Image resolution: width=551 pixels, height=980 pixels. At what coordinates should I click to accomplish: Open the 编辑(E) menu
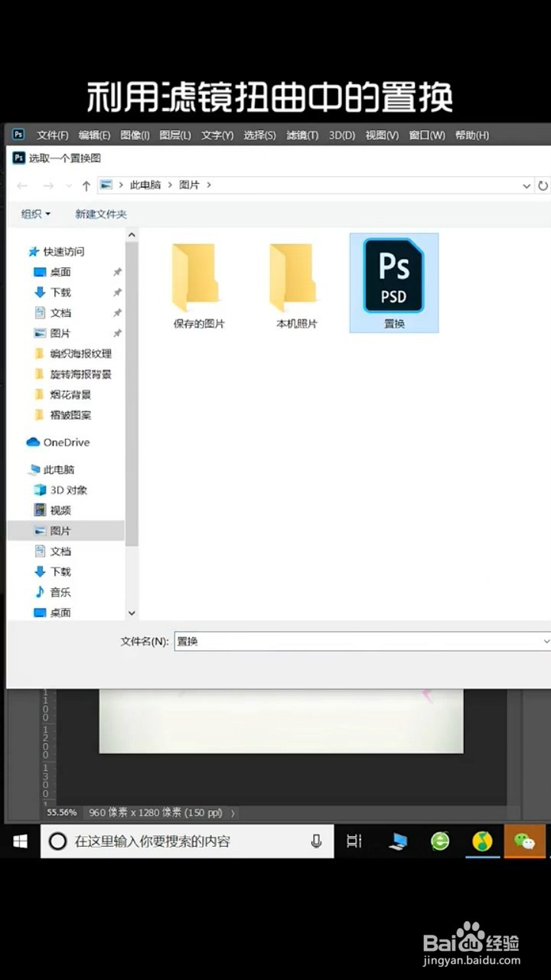94,136
